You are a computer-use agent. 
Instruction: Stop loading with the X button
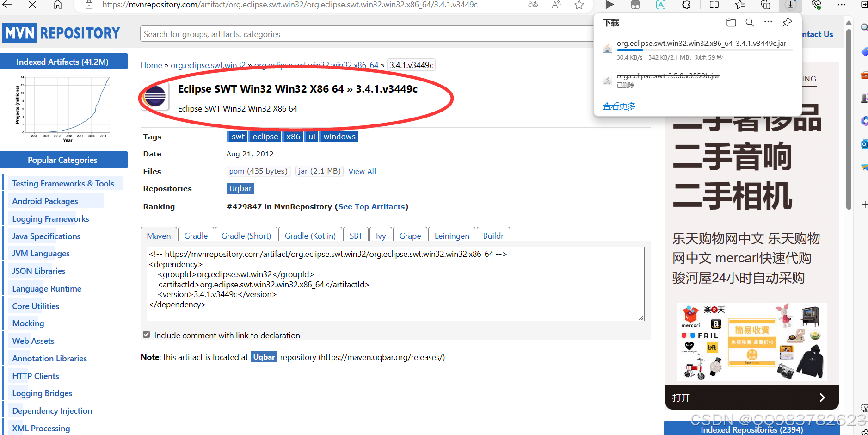[32, 5]
